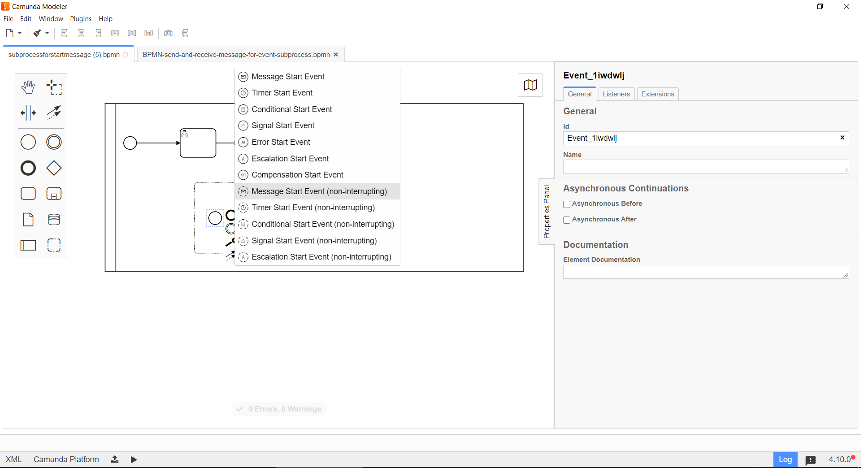Choose Message Start Event option
This screenshot has height=468, width=868.
coord(317,77)
